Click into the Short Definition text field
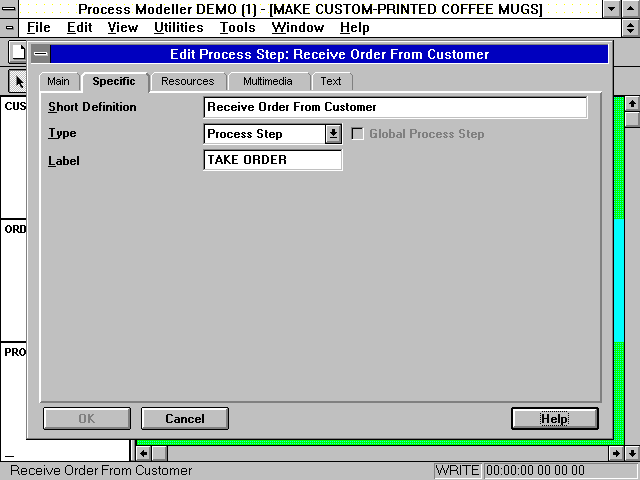The height and width of the screenshot is (480, 640). click(x=394, y=107)
